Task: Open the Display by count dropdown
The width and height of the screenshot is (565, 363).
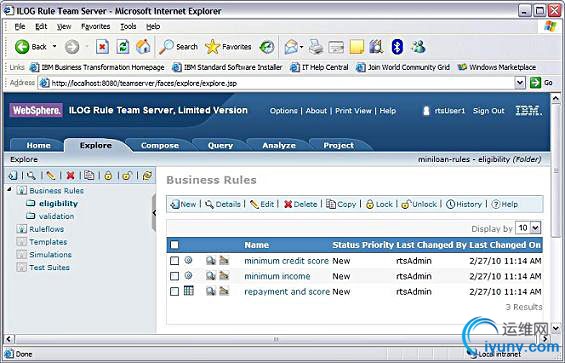Action: click(535, 228)
